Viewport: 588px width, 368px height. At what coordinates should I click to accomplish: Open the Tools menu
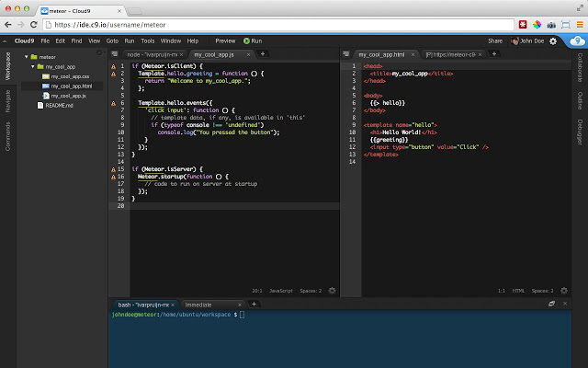[x=148, y=40]
